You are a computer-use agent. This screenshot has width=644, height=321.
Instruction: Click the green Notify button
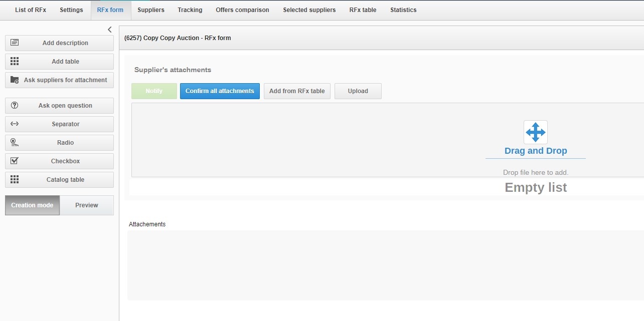pos(154,91)
